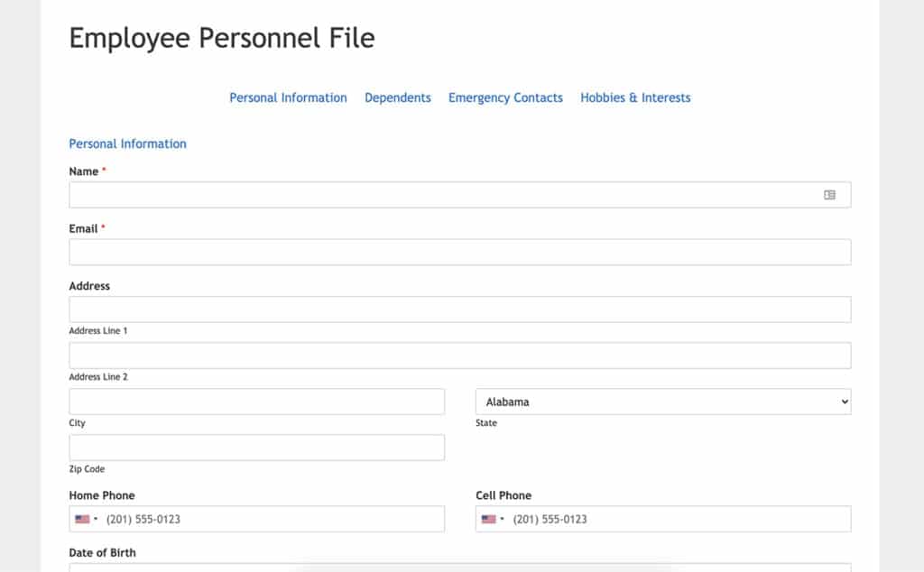
Task: Open the contact picker icon in Name field
Action: pos(831,194)
